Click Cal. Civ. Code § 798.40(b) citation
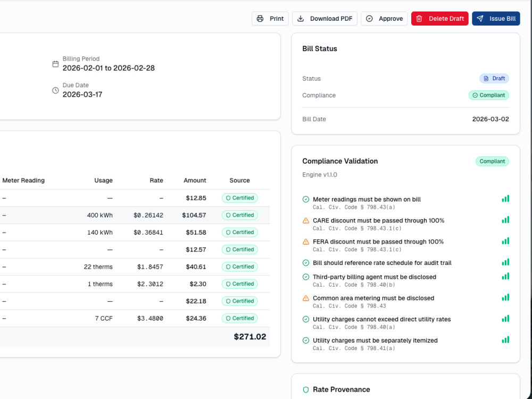532x399 pixels. coord(354,285)
